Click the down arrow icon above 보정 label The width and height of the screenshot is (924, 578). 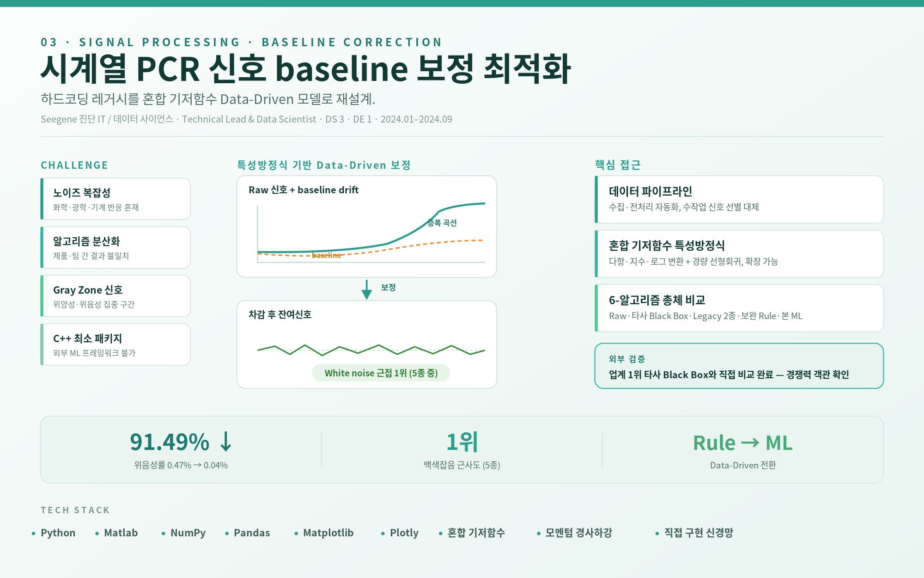tap(367, 289)
